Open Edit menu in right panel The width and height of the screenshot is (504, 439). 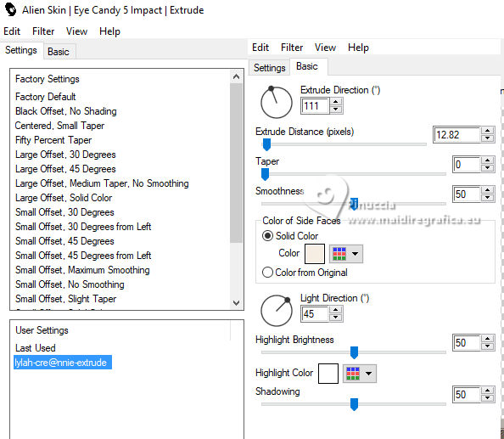pos(260,48)
